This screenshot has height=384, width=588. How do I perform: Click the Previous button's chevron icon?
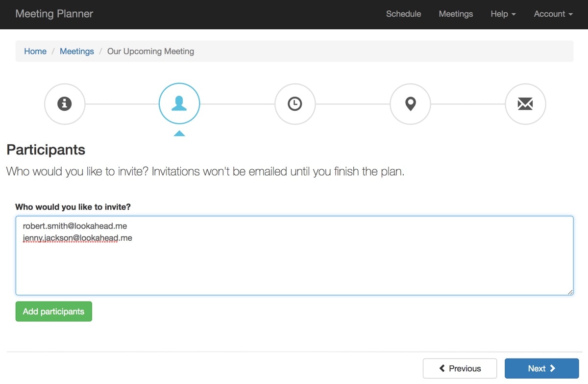442,368
